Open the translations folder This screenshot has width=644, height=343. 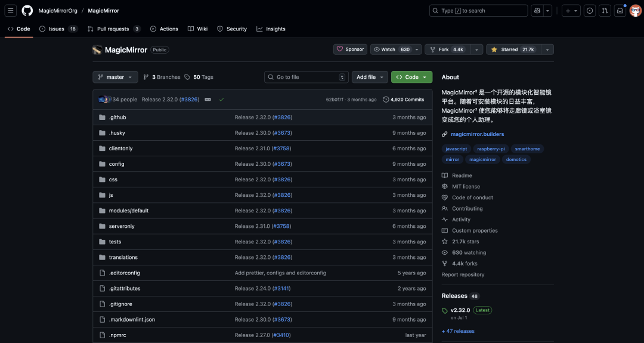pyautogui.click(x=123, y=257)
